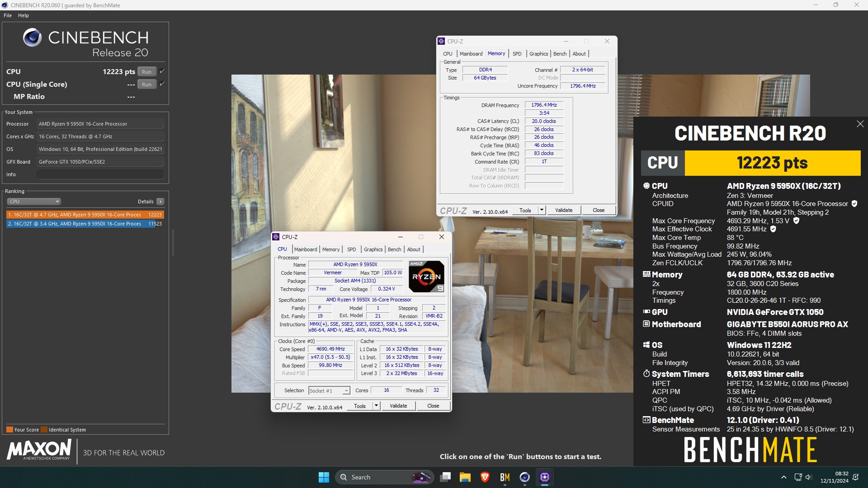Switch to Mainboard tab in CPU window
868x488 pixels.
[306, 249]
